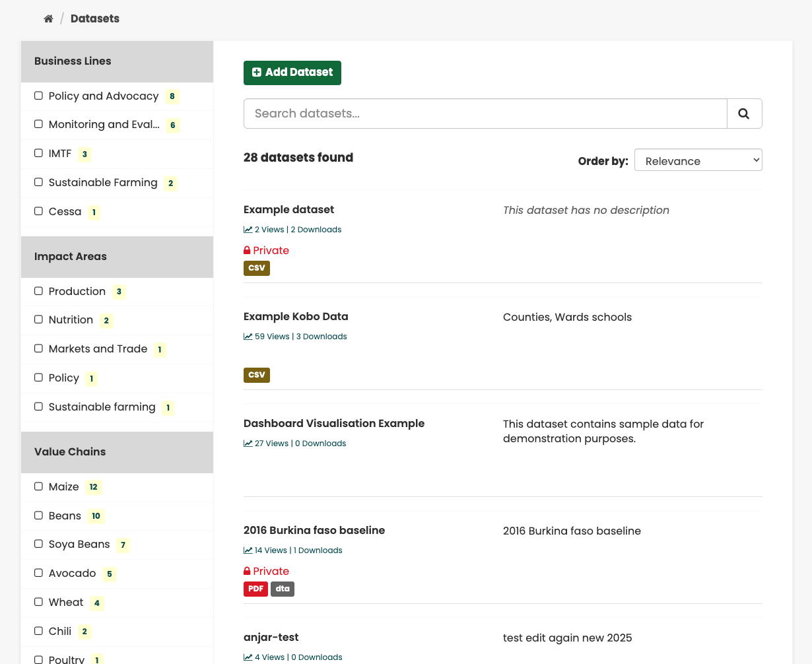
Task: Select the IMTF business line checkbox
Action: coord(39,153)
